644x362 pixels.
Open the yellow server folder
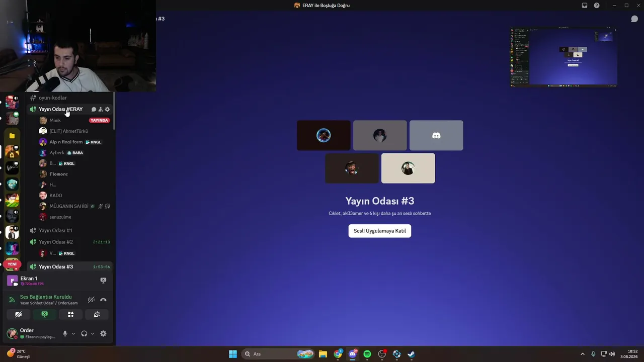(12, 136)
